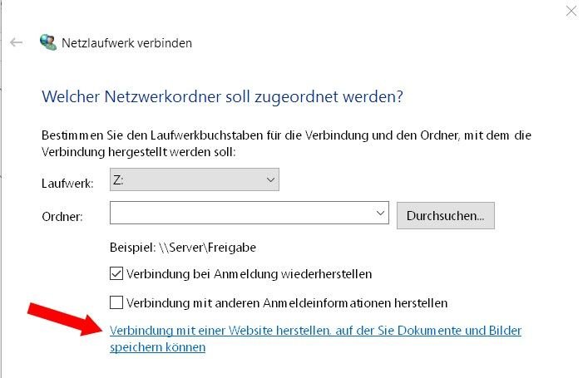Expand the chevron of the Laufwerk dropdown
This screenshot has height=378, width=588.
(x=270, y=179)
